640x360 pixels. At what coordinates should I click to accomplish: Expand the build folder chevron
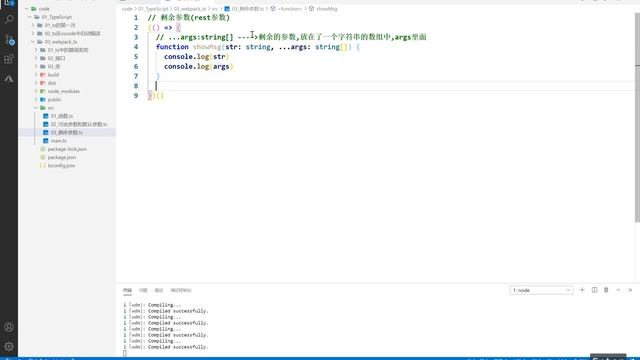coord(36,75)
